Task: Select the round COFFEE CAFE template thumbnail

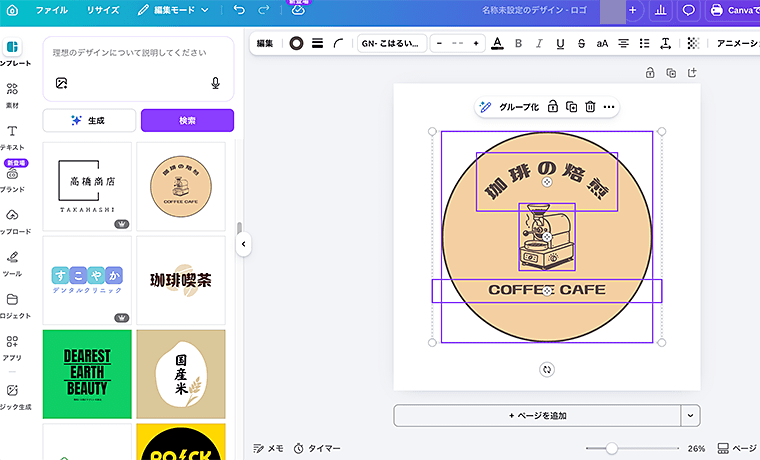Action: (x=181, y=187)
